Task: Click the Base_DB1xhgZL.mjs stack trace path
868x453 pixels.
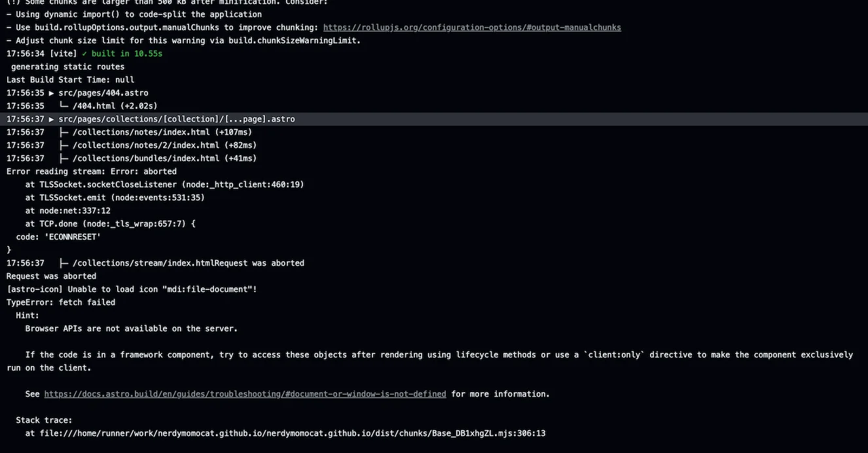Action: tap(292, 433)
